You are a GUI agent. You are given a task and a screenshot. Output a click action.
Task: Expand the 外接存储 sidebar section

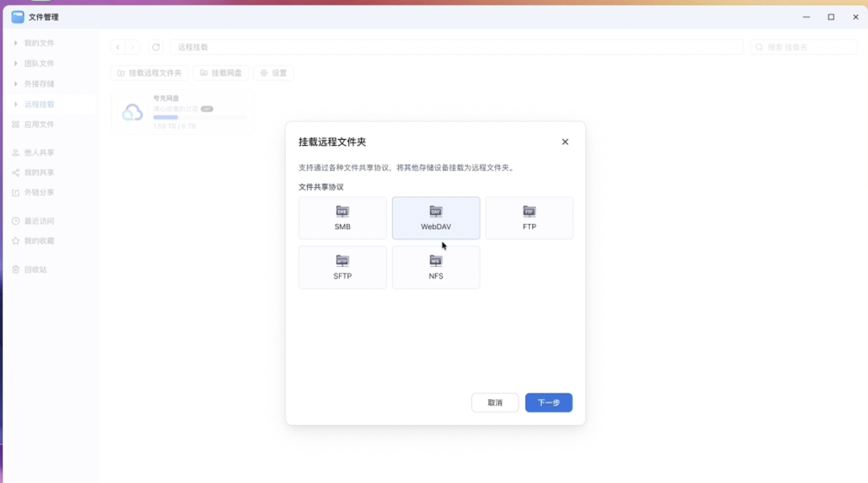tap(16, 84)
